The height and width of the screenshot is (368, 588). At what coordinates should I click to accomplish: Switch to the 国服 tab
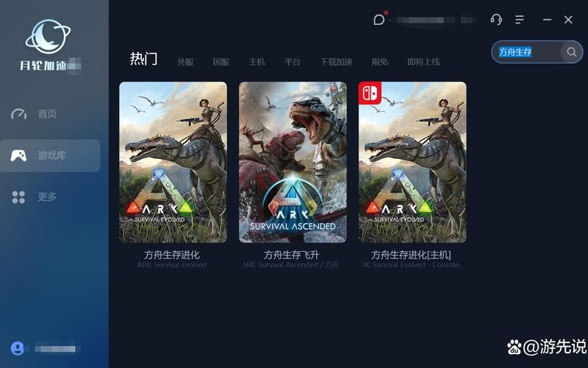[221, 62]
